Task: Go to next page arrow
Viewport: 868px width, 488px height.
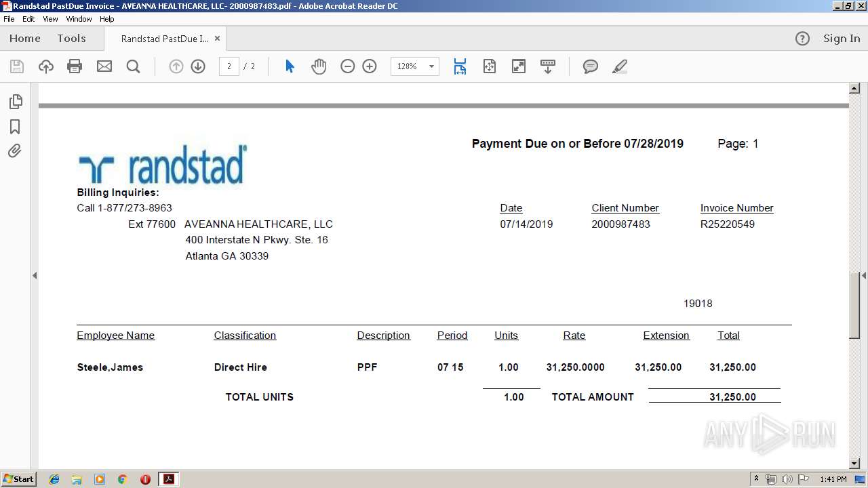Action: (198, 66)
